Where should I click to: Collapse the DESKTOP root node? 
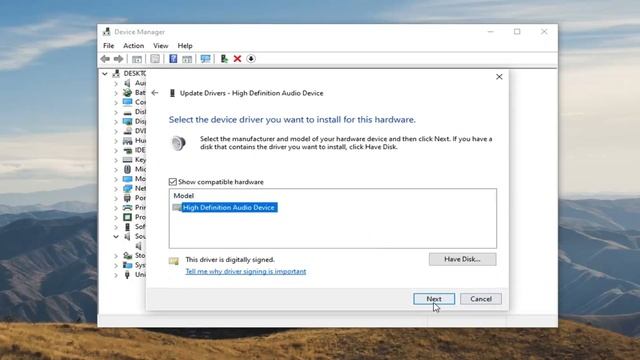105,73
